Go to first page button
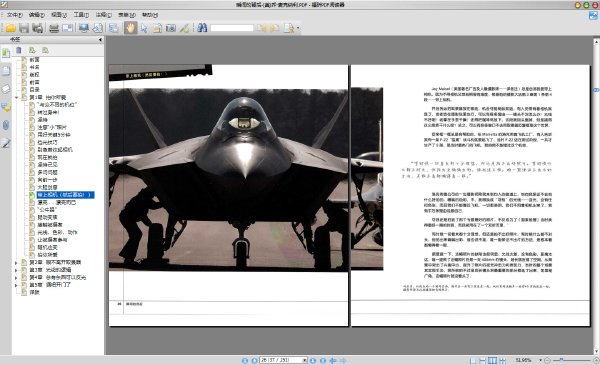 [245, 360]
